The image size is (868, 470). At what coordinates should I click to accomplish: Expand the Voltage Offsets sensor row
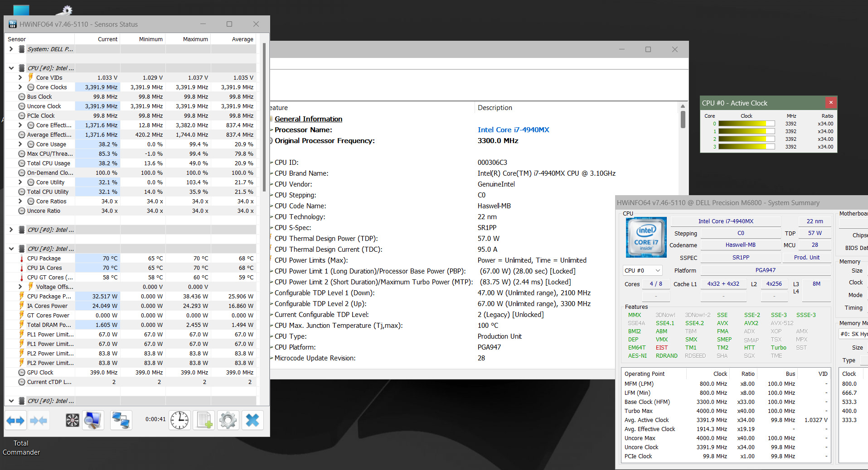point(20,287)
